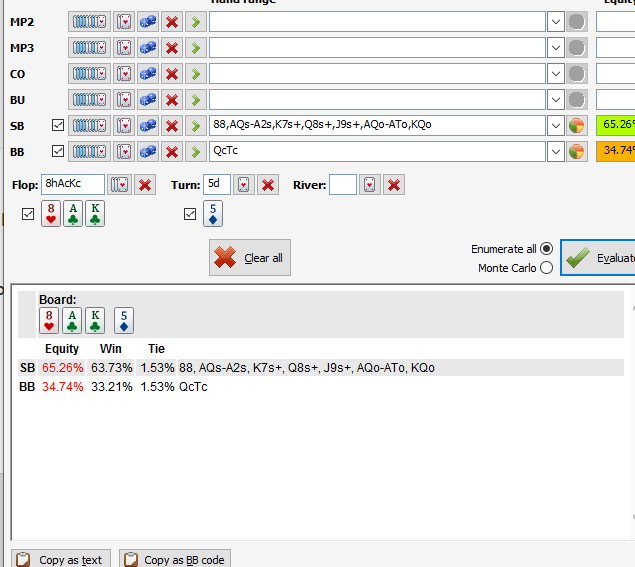Open range selector for CO
Screen dimensions: 635x567
[89, 74]
